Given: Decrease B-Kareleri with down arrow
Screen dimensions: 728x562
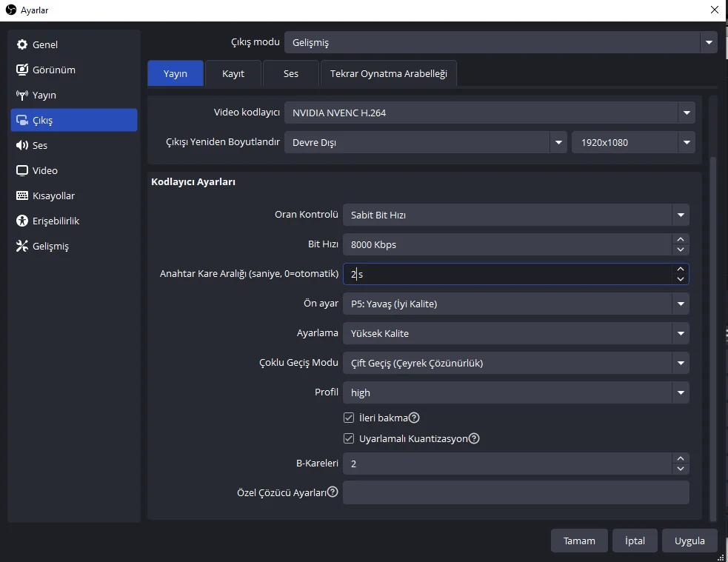Looking at the screenshot, I should (x=680, y=469).
